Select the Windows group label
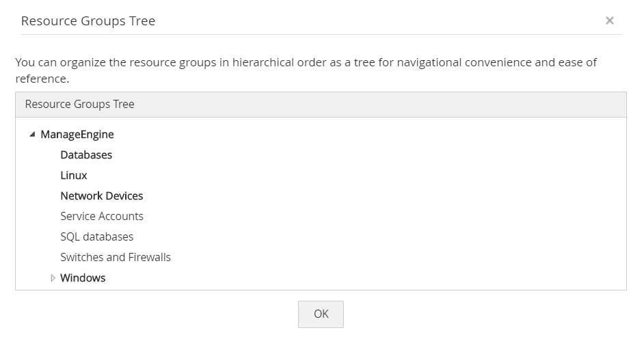The width and height of the screenshot is (644, 339). [83, 278]
